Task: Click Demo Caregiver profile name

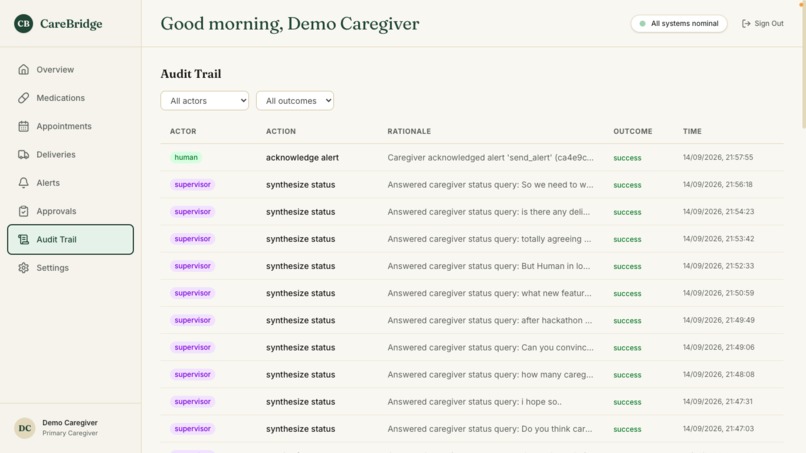Action: [70, 423]
